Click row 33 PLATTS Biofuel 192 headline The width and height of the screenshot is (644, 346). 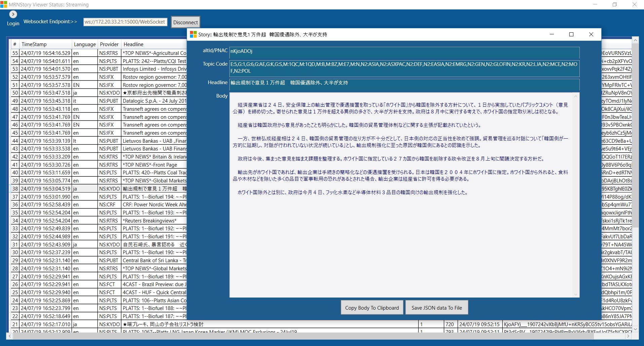pyautogui.click(x=154, y=229)
